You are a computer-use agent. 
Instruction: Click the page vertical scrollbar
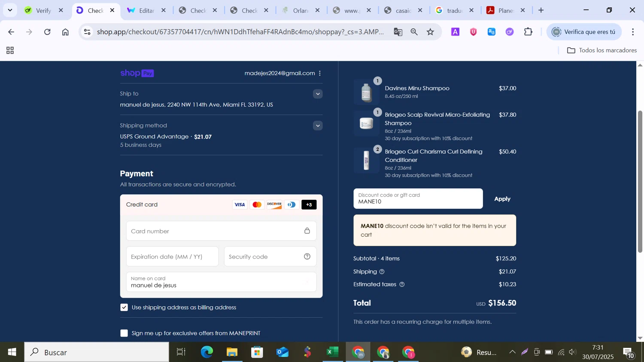tap(640, 181)
